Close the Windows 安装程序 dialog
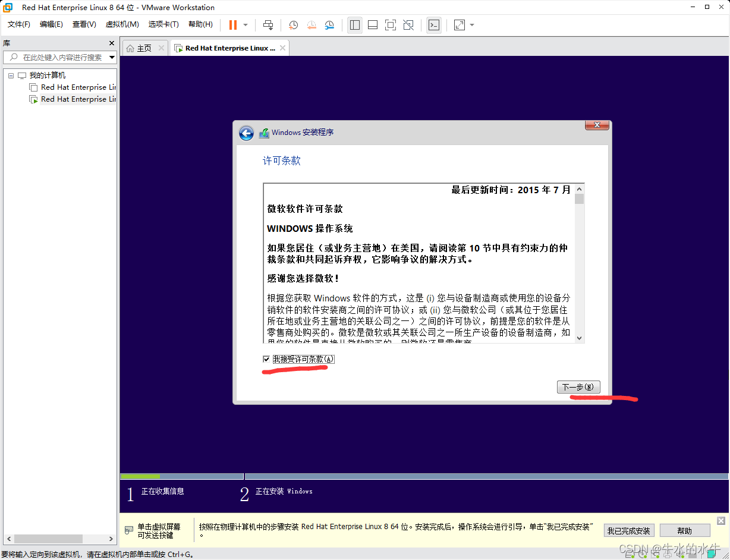This screenshot has height=560, width=730. click(x=596, y=125)
